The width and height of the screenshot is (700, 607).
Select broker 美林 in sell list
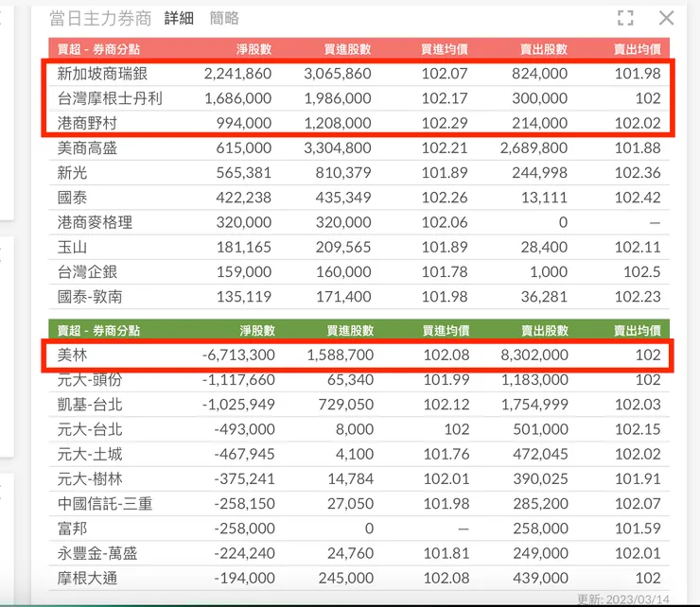[72, 355]
